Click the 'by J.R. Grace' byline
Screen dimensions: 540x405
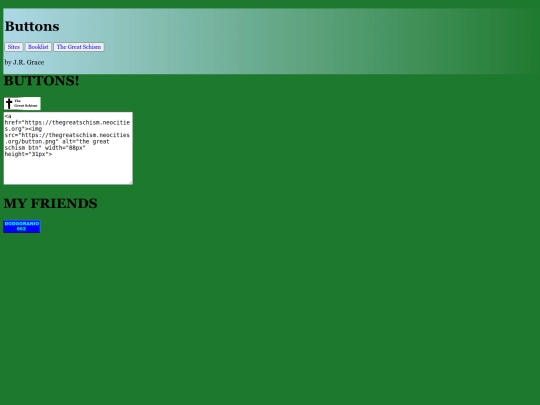click(24, 62)
